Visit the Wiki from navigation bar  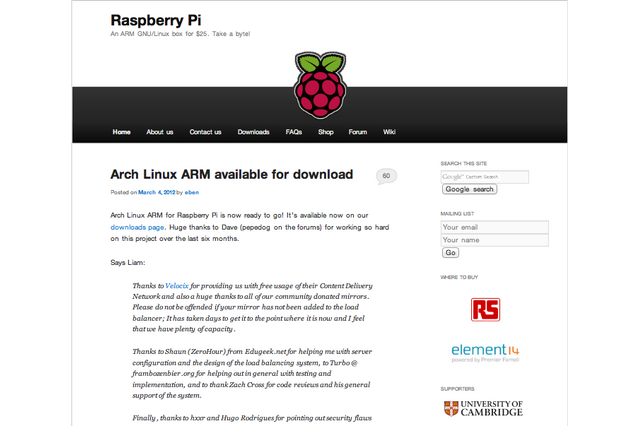[x=389, y=132]
